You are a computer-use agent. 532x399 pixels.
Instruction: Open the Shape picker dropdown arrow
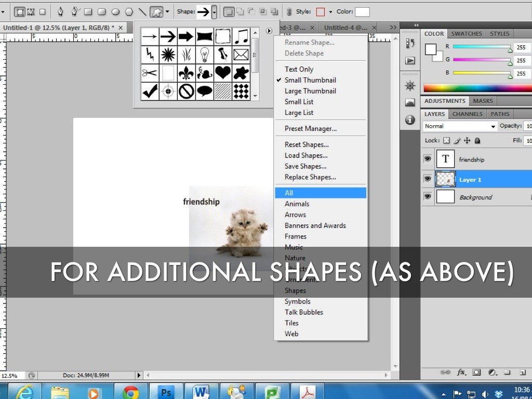(214, 11)
